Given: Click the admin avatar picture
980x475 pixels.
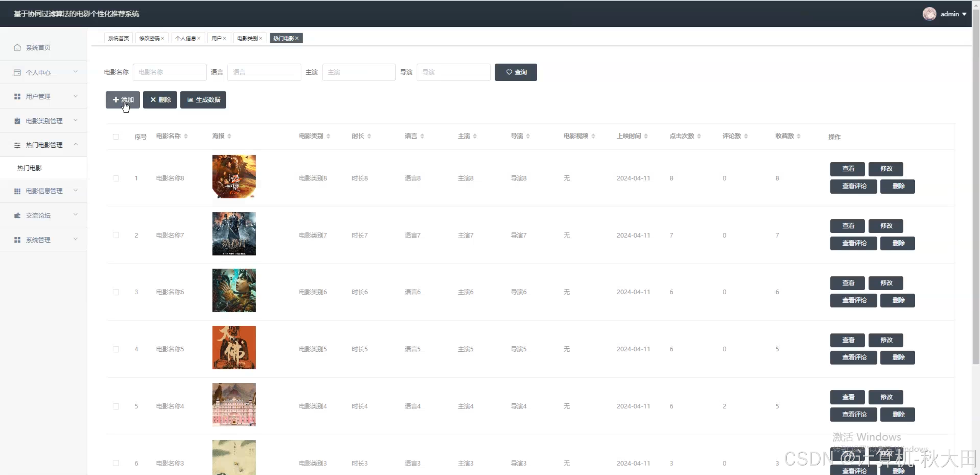Looking at the screenshot, I should [x=929, y=14].
